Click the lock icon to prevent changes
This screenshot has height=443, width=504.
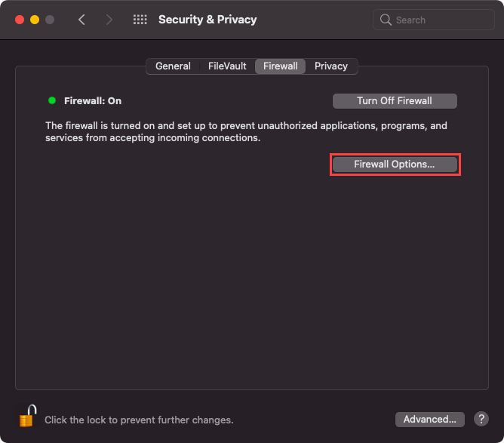[28, 416]
